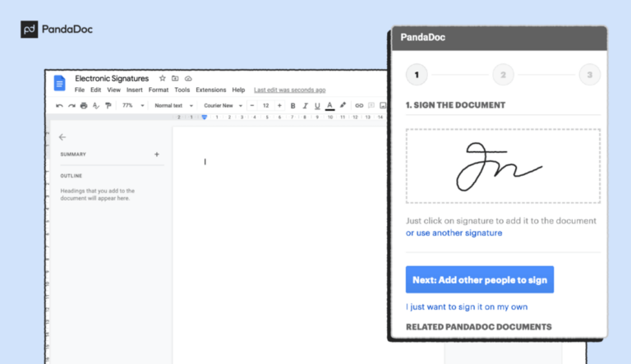Click the '1. SIGN THE DOCUMENT' heading
The image size is (631, 364).
pos(455,105)
